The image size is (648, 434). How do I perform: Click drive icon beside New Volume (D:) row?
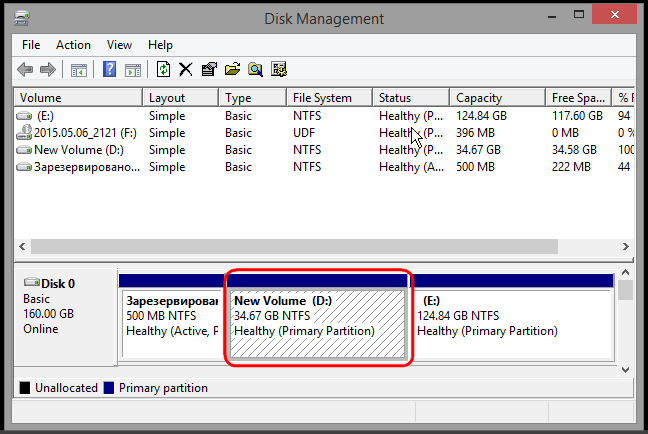tap(24, 150)
